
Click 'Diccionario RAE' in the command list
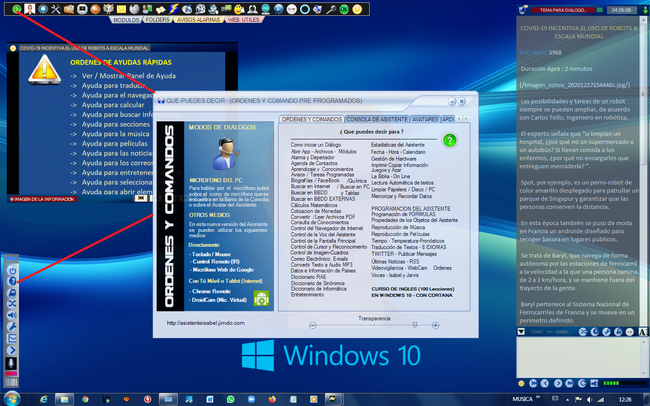coord(308,277)
